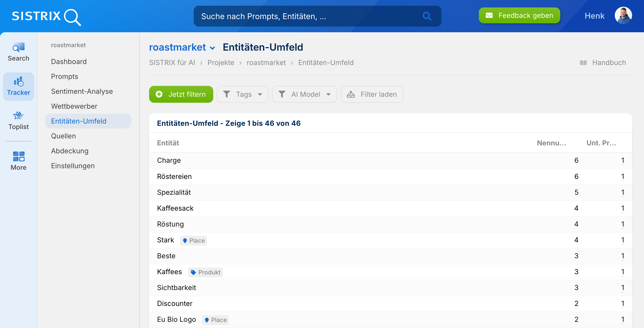Click the Place tag beside Stark

pyautogui.click(x=193, y=240)
